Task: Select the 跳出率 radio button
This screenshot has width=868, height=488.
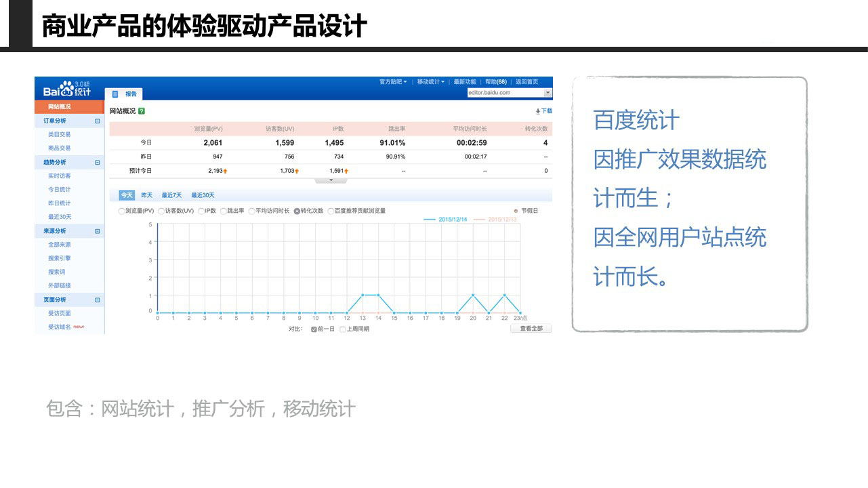Action: point(224,211)
